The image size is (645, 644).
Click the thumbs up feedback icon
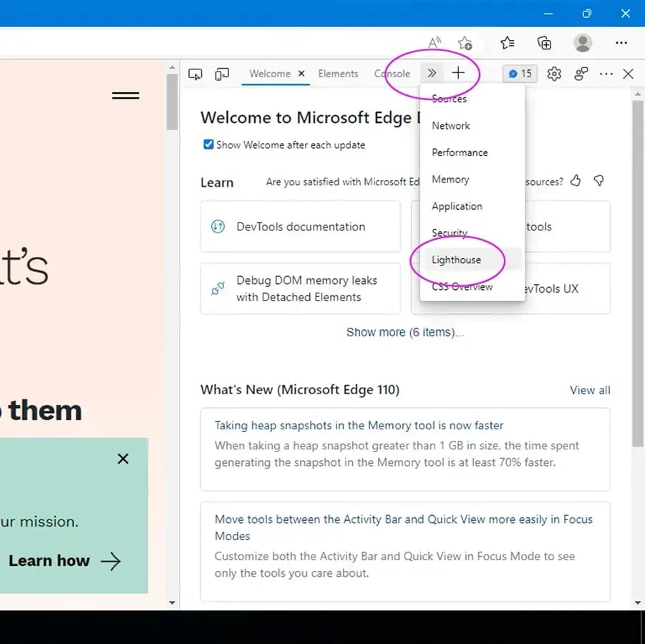(576, 181)
